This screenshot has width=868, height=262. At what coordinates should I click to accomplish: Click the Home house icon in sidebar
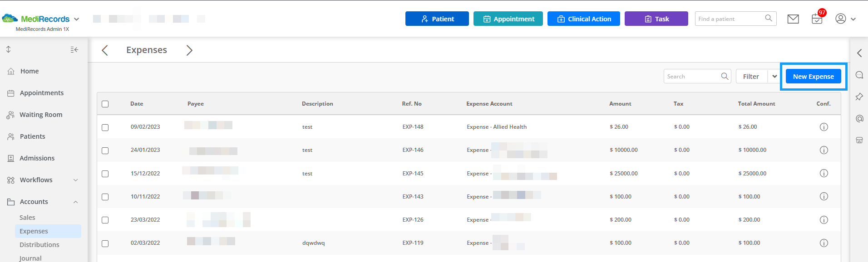11,71
